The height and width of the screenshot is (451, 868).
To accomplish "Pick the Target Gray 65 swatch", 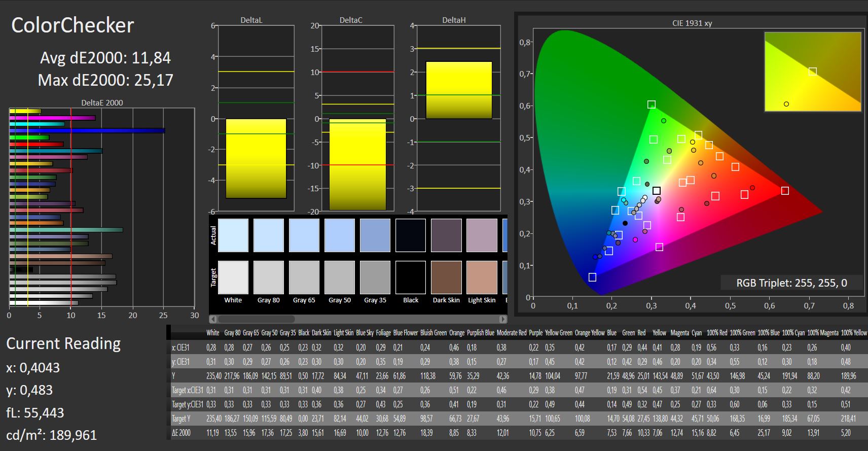I will coord(304,277).
